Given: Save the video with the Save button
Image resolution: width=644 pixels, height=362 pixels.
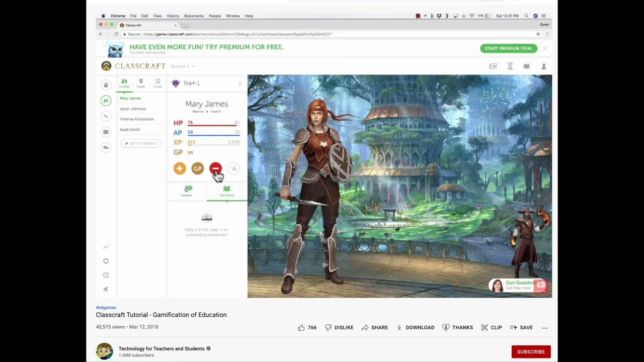Looking at the screenshot, I should click(521, 327).
